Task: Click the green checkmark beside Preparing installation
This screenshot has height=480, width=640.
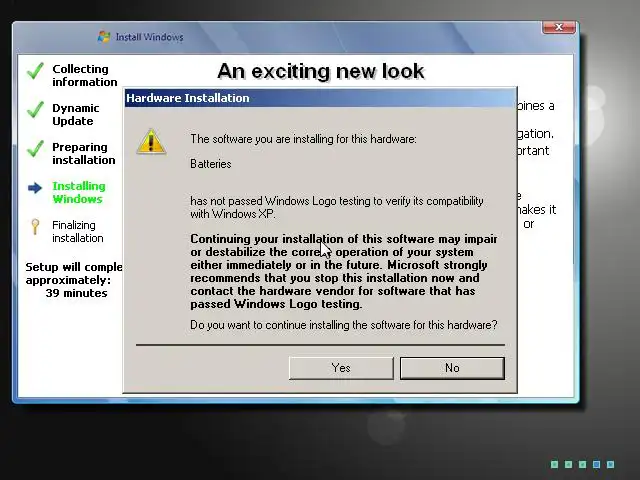Action: click(36, 149)
